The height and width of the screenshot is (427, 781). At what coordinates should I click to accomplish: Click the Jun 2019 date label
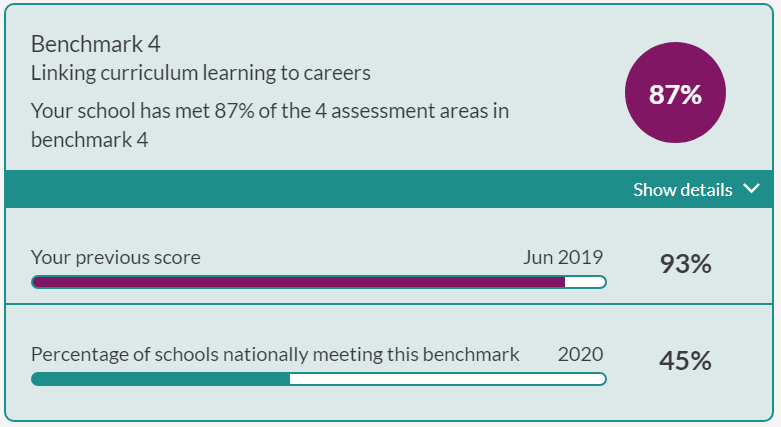pyautogui.click(x=563, y=258)
